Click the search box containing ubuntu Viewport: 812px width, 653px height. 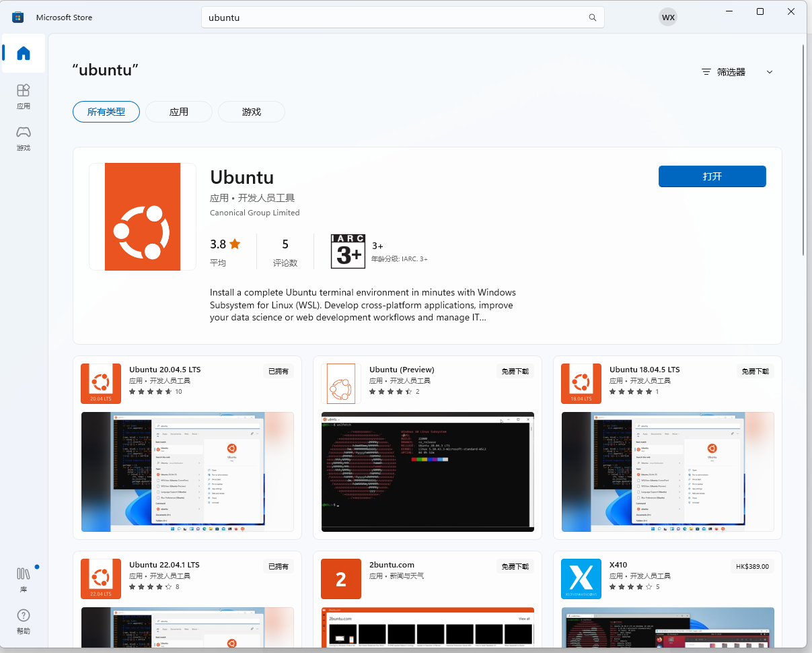point(403,18)
